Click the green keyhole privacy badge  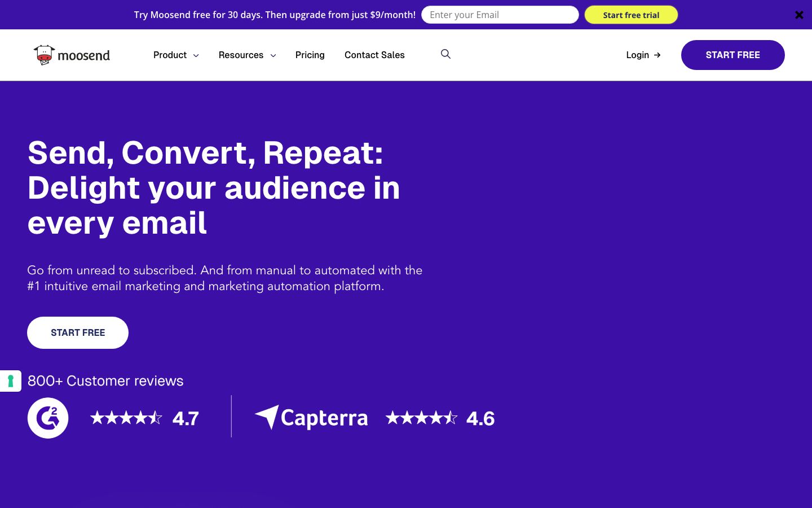tap(10, 381)
